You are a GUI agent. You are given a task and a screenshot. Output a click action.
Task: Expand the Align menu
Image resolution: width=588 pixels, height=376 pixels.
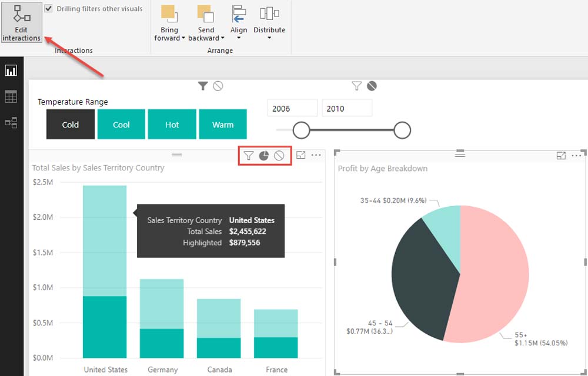click(239, 23)
